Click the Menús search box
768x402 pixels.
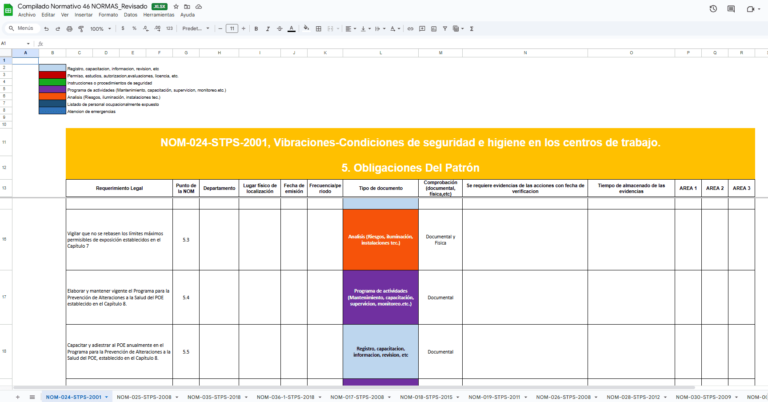[22, 29]
